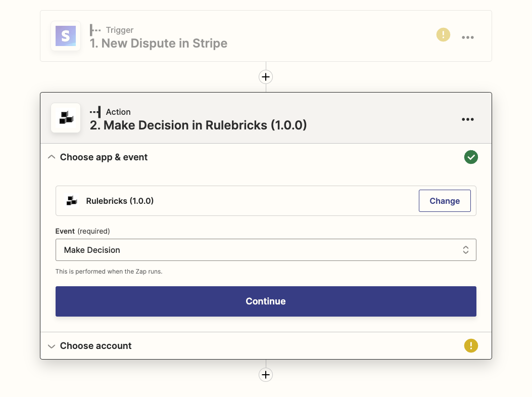Click the Change button to swap apps
This screenshot has width=532, height=397.
click(x=444, y=200)
